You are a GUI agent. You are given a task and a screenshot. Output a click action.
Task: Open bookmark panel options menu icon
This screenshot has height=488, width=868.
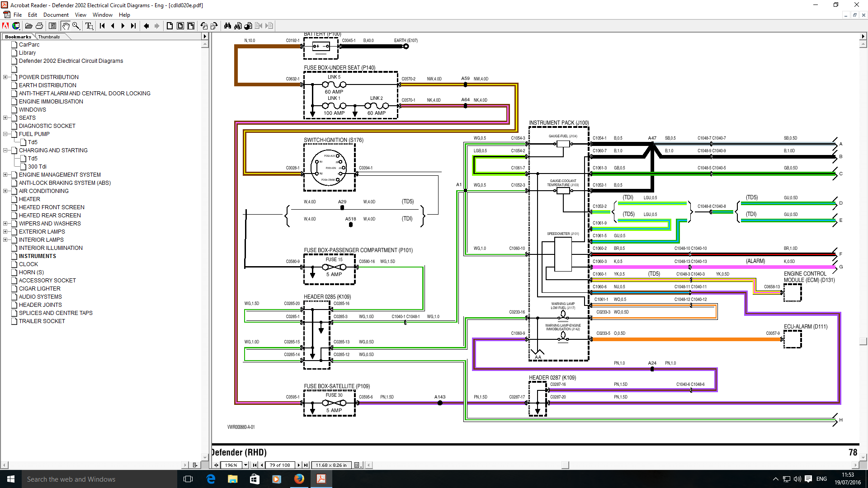pos(195,465)
